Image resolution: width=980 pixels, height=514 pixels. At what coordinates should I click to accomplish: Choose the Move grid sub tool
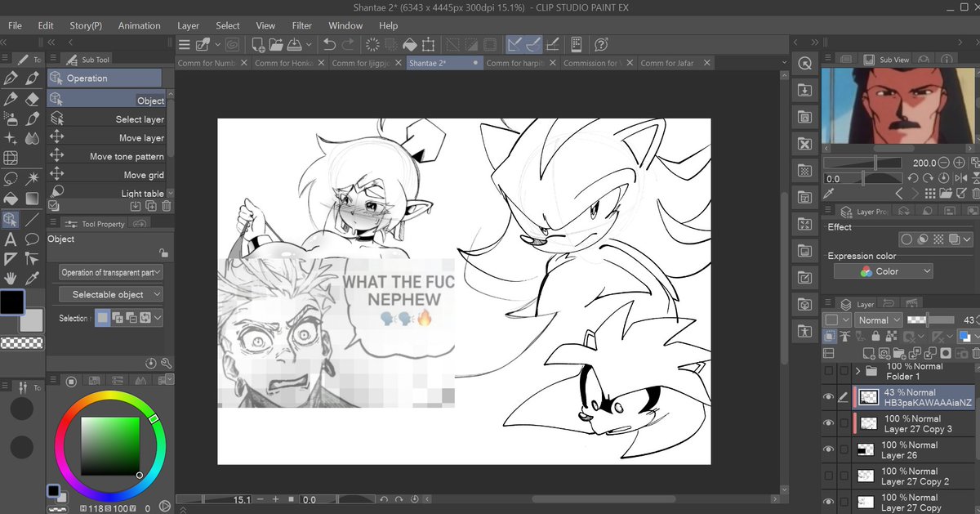tap(107, 175)
